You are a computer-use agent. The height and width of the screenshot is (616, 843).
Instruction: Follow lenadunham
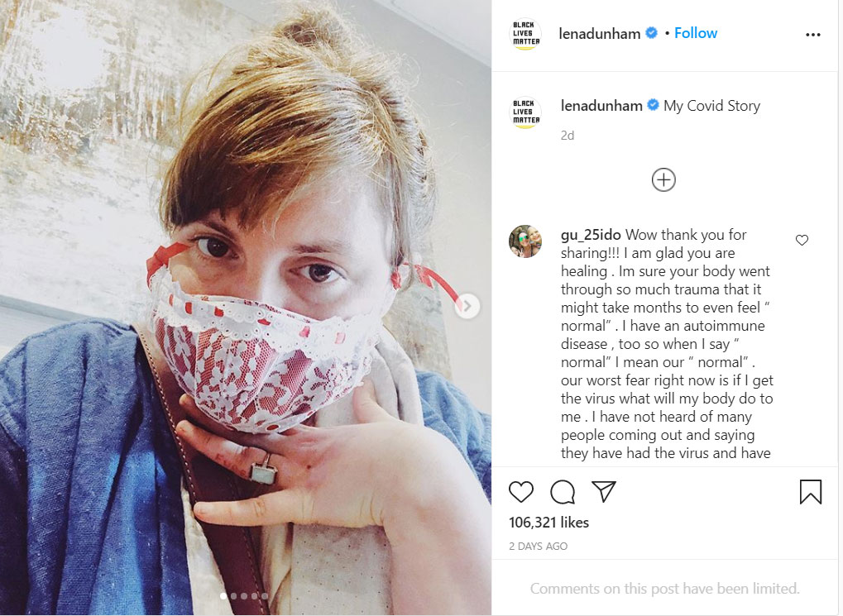coord(695,33)
